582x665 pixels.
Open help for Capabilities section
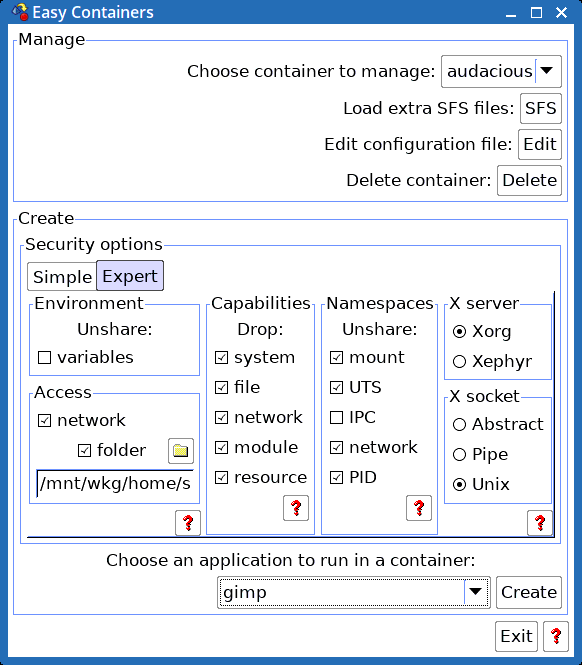point(296,507)
